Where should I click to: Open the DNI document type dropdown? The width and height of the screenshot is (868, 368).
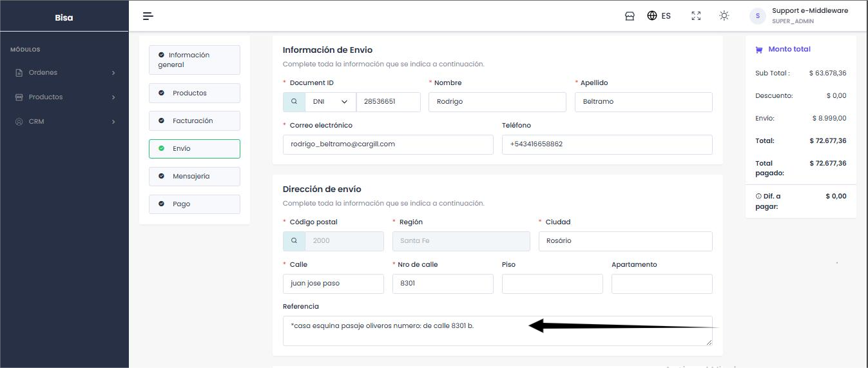(330, 102)
